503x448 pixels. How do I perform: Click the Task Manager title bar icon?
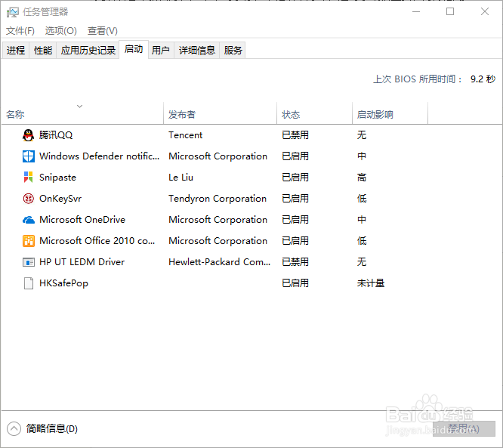pyautogui.click(x=13, y=12)
